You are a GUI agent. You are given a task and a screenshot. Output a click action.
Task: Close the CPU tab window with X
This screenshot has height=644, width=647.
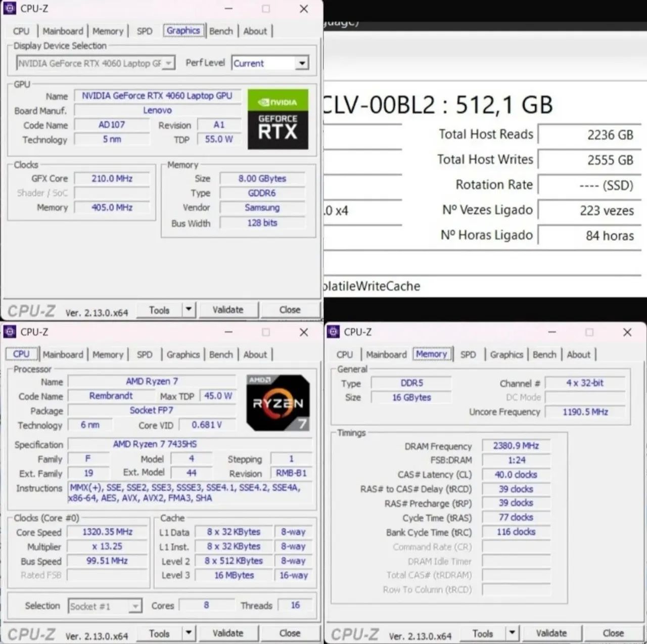(304, 332)
